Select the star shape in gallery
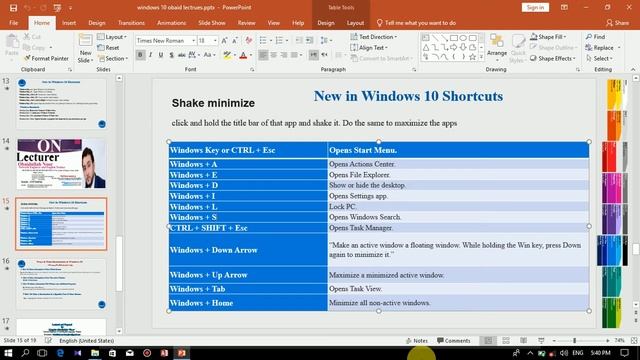 (472, 57)
